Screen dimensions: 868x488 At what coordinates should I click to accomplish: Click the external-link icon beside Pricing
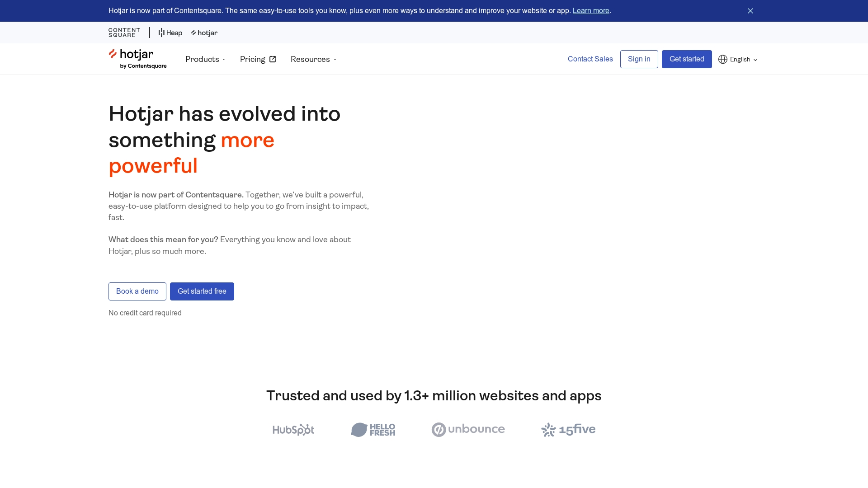click(x=273, y=59)
